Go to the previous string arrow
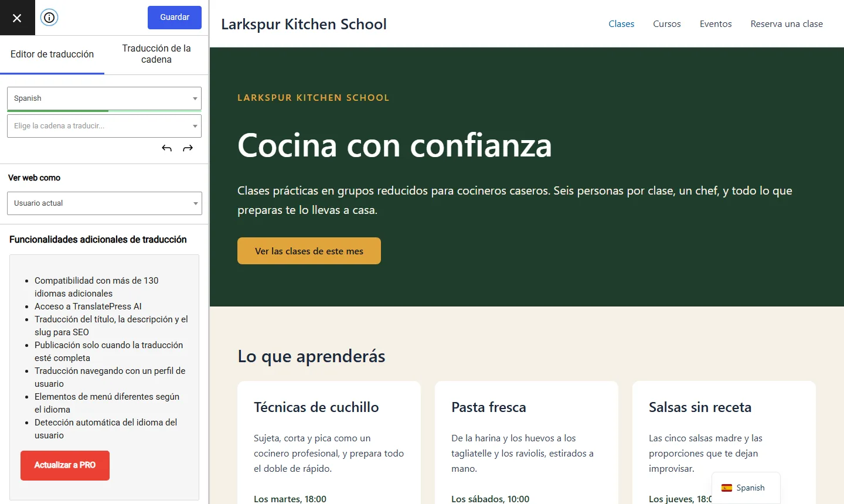844x504 pixels. (167, 148)
